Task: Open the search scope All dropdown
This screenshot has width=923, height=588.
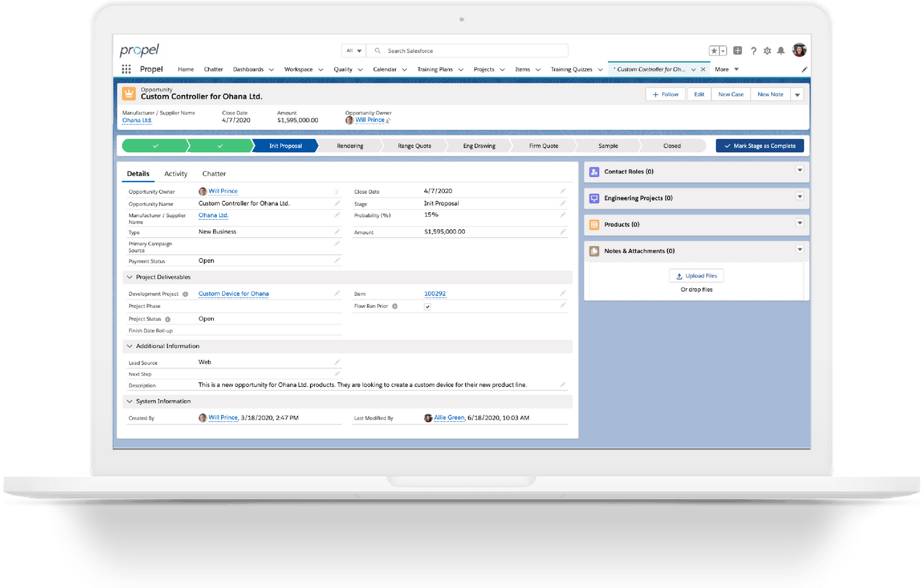Action: tap(354, 51)
